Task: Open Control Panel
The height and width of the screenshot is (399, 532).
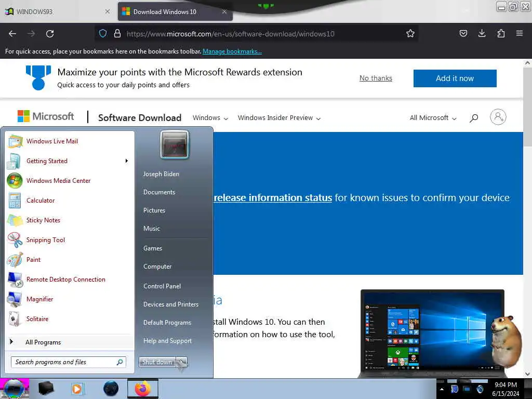Action: point(162,286)
